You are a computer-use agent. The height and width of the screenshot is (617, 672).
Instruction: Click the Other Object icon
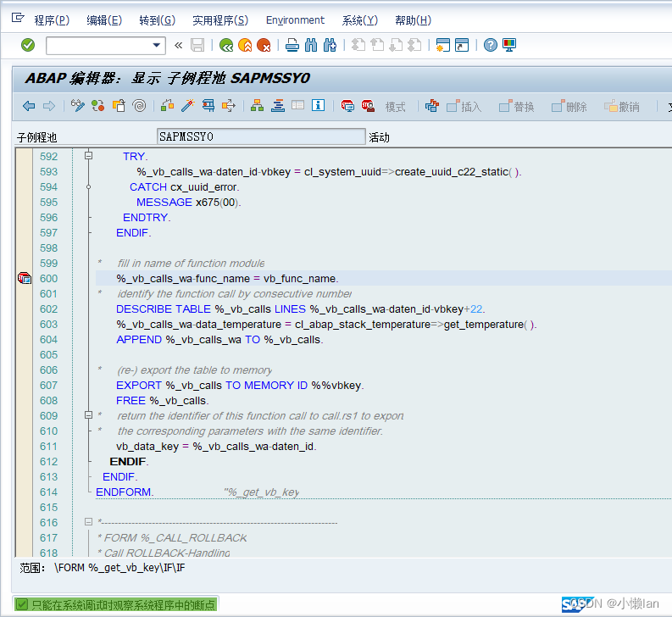tap(119, 105)
